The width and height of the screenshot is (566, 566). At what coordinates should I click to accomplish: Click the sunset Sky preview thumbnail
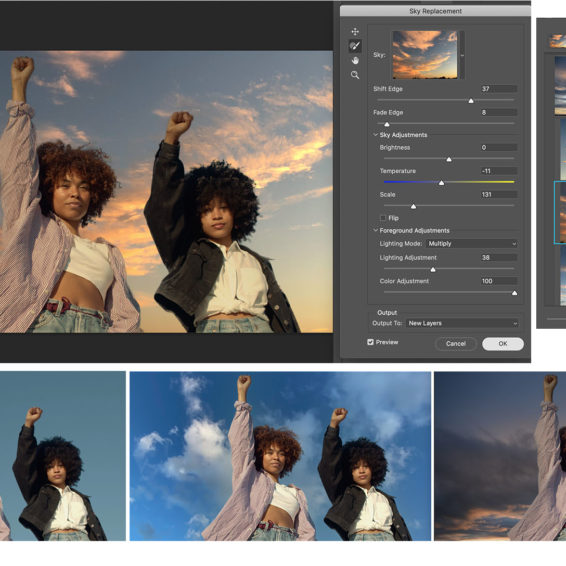[425, 55]
